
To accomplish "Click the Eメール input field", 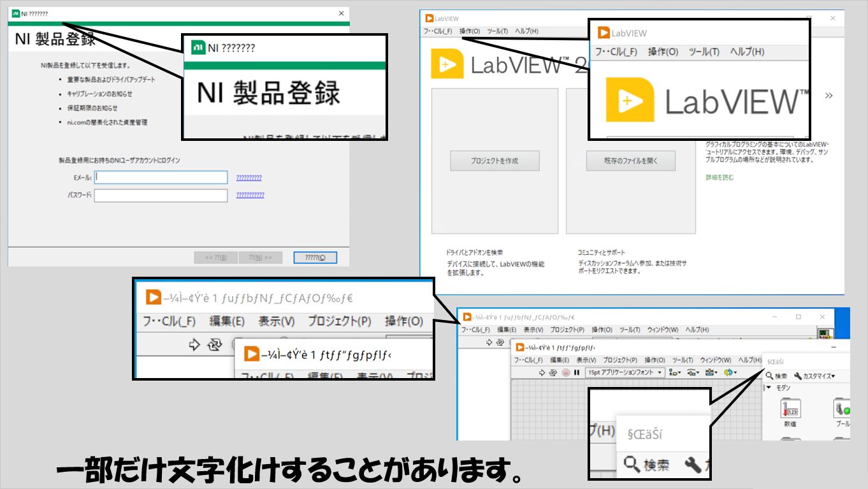I will pos(161,177).
